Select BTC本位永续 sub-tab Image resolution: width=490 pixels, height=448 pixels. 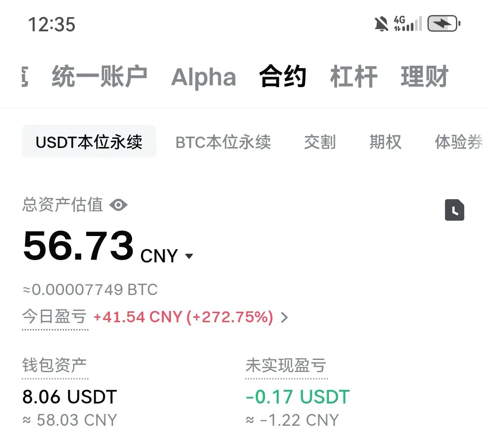point(223,142)
